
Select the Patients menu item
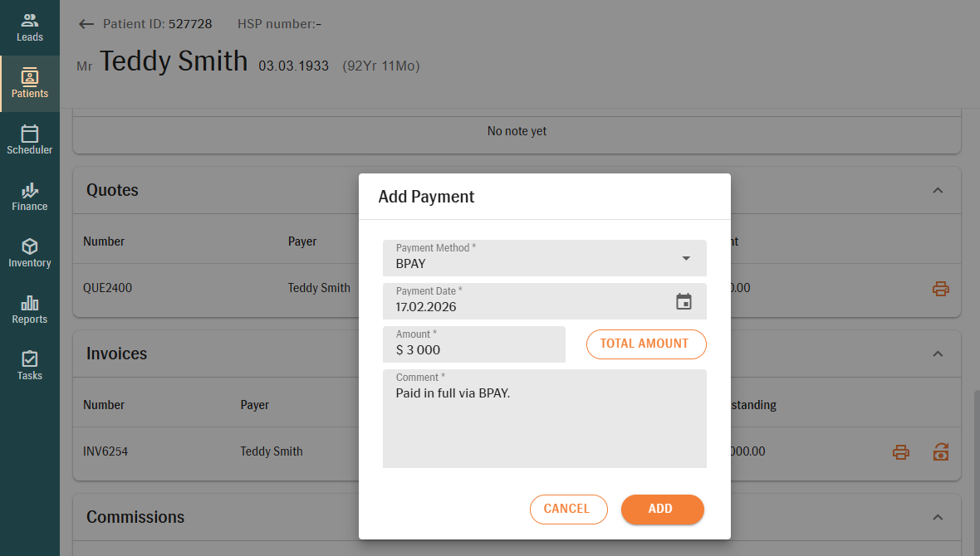[30, 84]
